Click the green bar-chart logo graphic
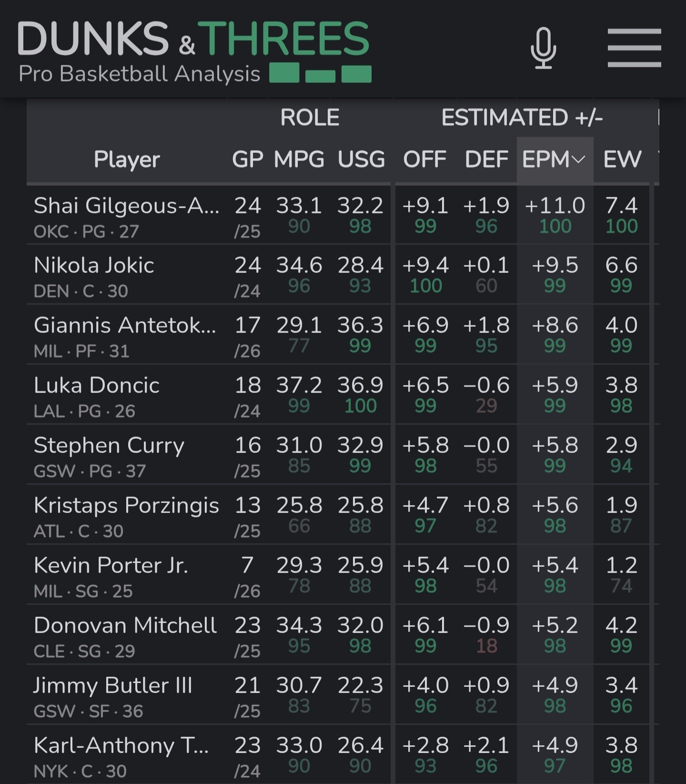Viewport: 686px width, 784px height. [x=320, y=73]
